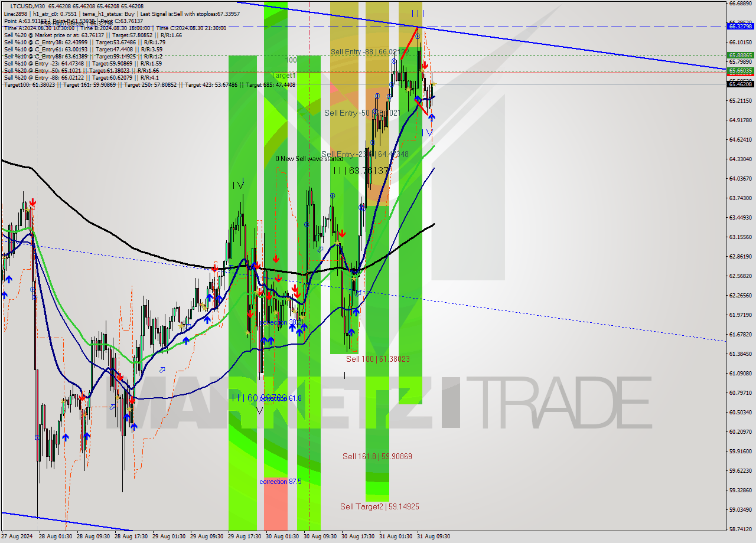Click the '29 Aug 17:30' time label
This screenshot has width=756, height=543.
[245, 537]
